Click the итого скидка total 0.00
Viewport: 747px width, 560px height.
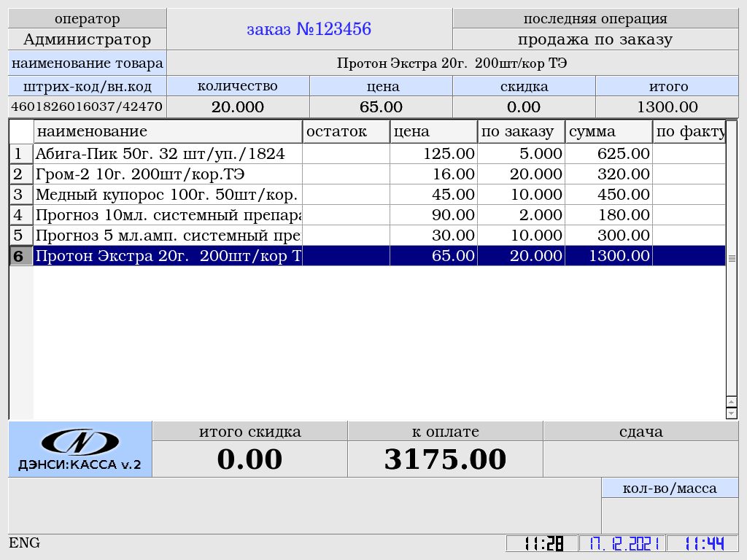click(250, 459)
